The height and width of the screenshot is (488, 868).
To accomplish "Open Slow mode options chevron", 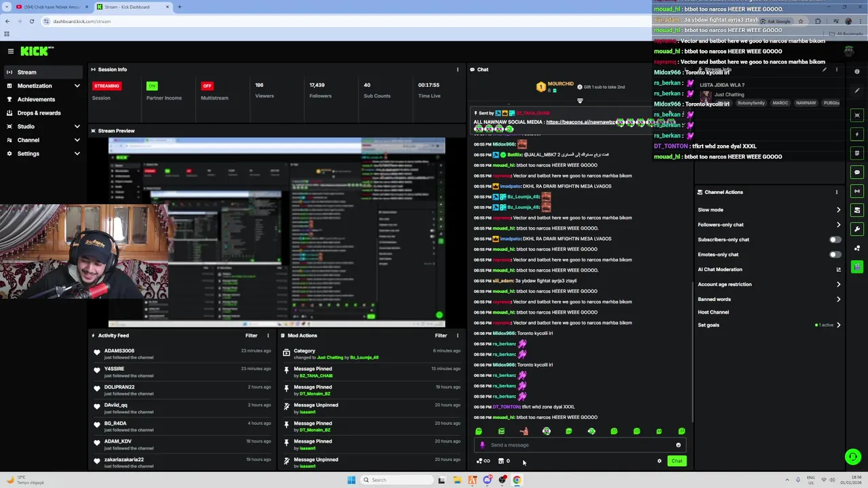I will (838, 210).
